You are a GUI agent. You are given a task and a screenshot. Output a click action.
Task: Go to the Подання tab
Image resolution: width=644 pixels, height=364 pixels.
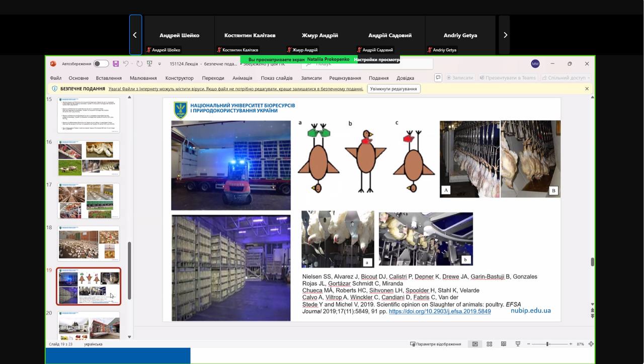click(x=378, y=78)
